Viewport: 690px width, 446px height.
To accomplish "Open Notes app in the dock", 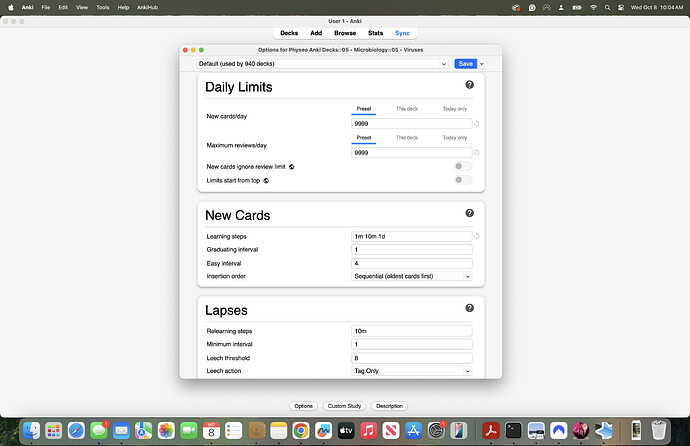I will (x=279, y=431).
